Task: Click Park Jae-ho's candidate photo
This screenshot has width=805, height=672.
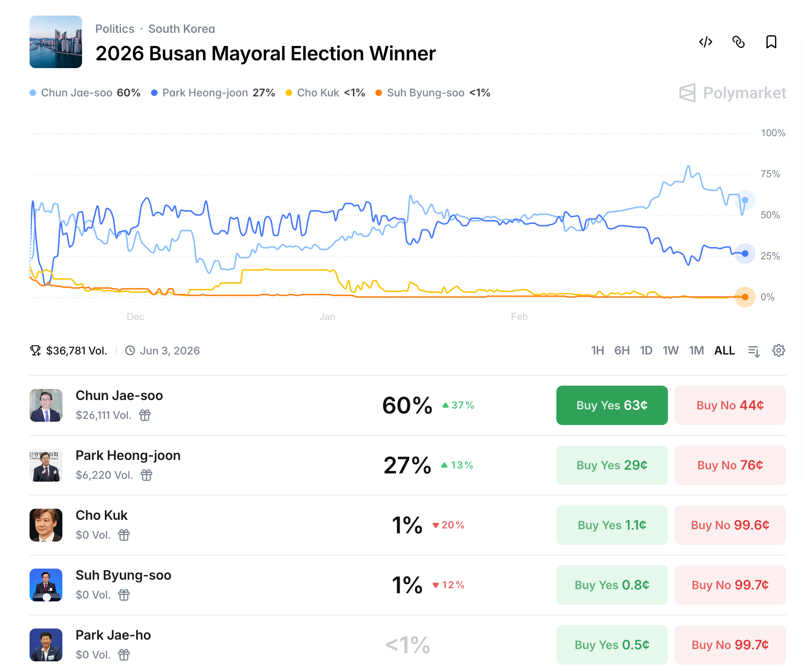Action: (46, 645)
